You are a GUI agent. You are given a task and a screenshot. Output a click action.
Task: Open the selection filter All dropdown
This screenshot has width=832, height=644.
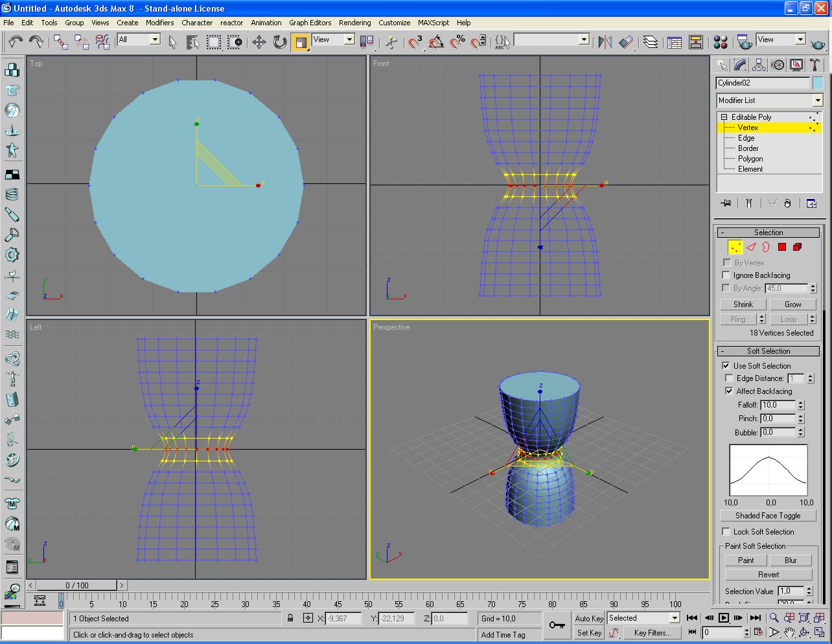[x=155, y=40]
